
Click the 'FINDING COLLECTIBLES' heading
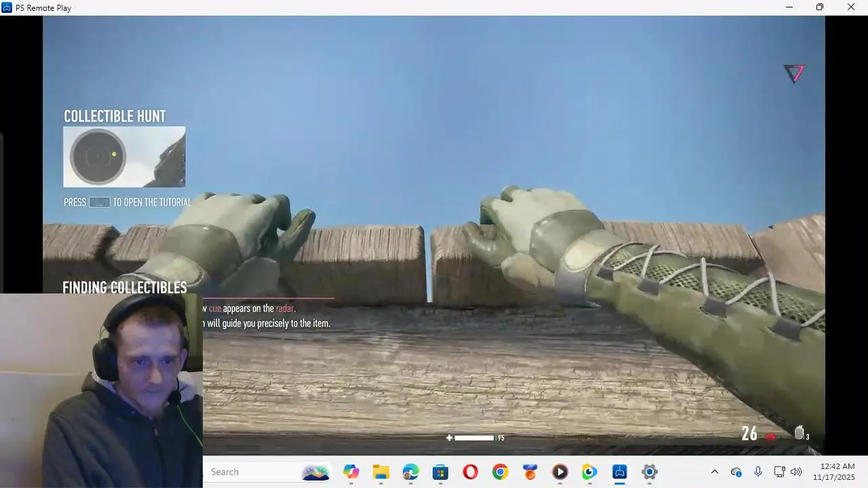[125, 287]
